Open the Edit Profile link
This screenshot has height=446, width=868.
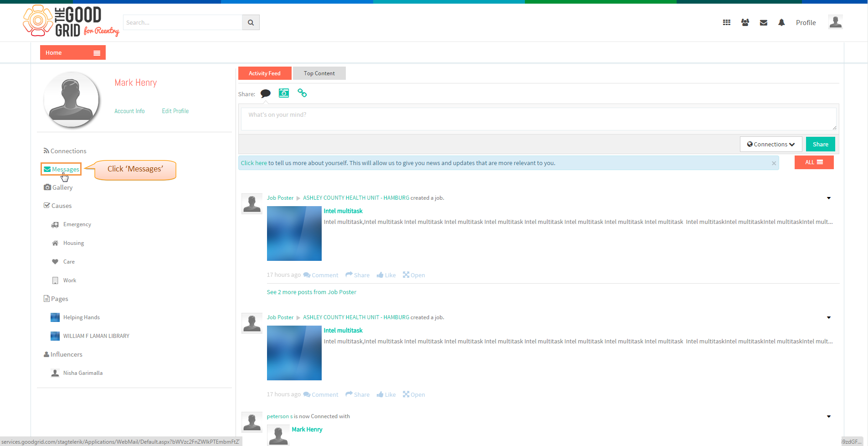point(175,111)
